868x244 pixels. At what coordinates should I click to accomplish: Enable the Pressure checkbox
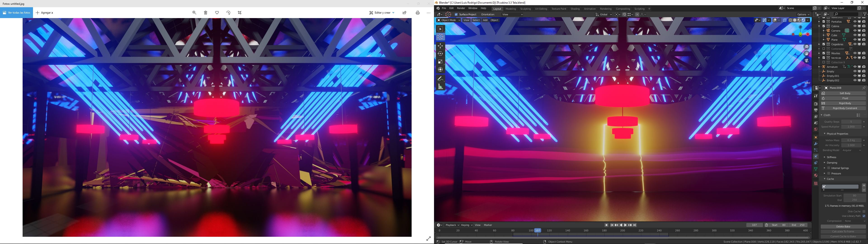click(829, 173)
